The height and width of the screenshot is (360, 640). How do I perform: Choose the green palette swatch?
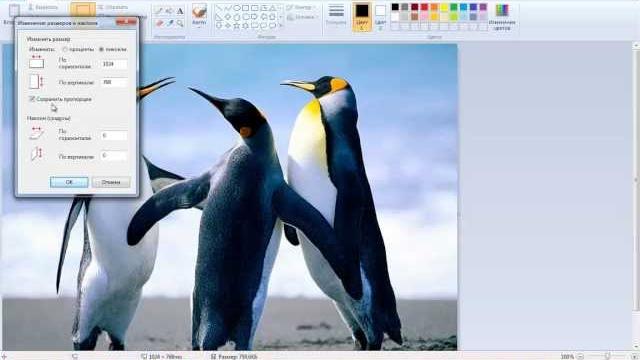[453, 7]
